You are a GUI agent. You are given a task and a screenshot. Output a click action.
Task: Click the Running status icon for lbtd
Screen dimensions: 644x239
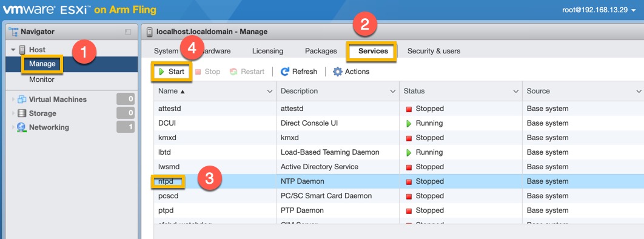point(409,153)
